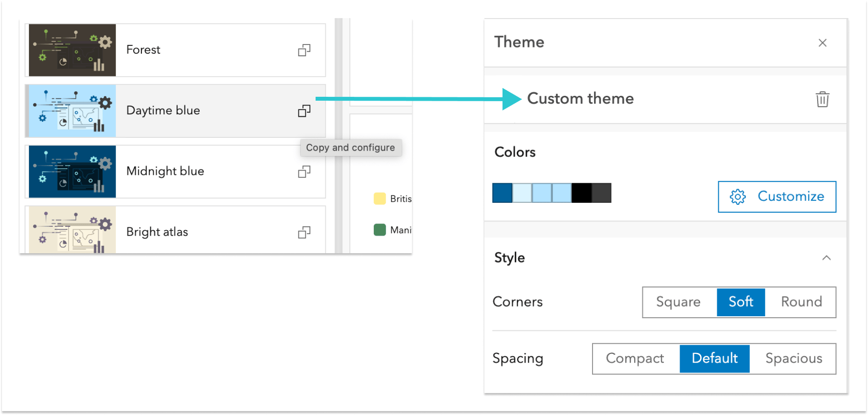Screen dimensions: 868x415
Task: Click the Daytime blue theme thumbnail
Action: pyautogui.click(x=72, y=111)
